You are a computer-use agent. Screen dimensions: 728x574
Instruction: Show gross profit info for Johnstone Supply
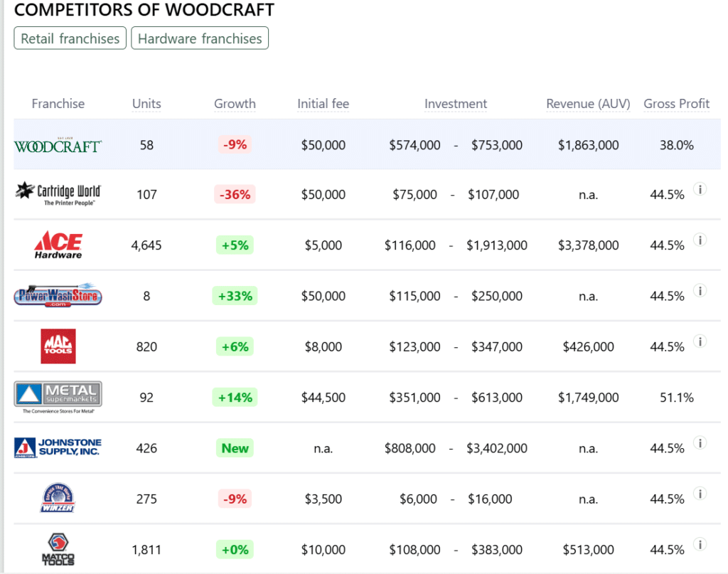click(700, 442)
